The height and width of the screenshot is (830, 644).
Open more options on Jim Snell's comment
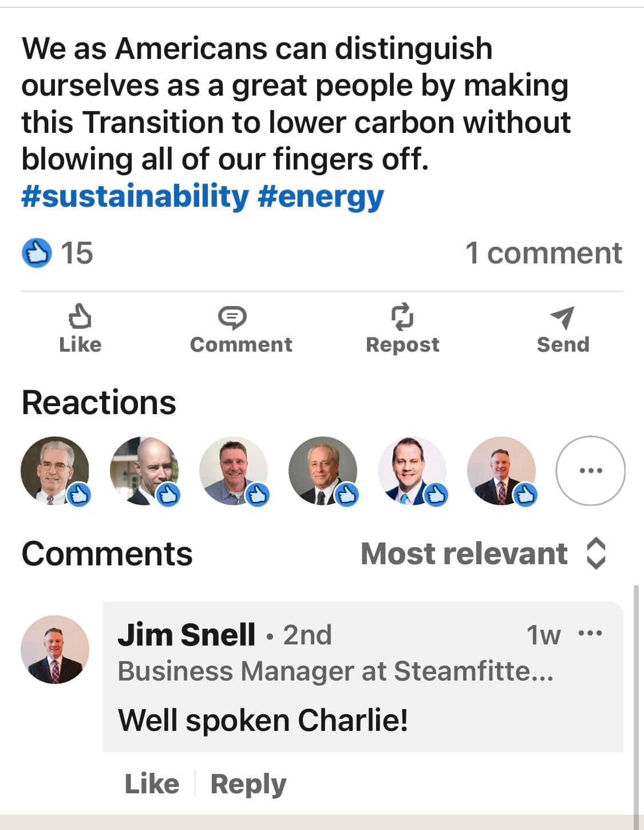tap(591, 634)
